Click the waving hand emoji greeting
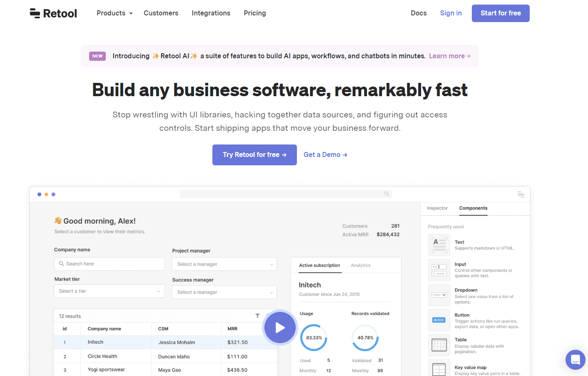Screen dimensions: 588x376 (58, 221)
